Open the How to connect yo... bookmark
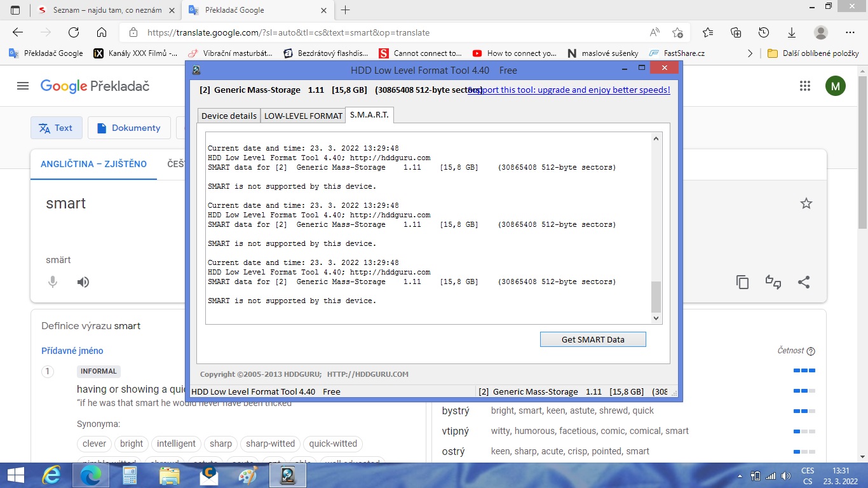 tap(514, 53)
